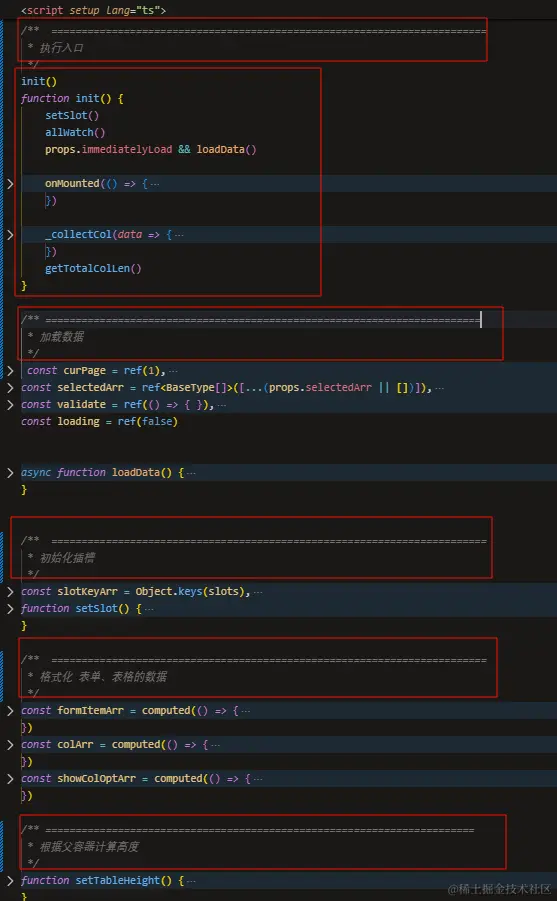This screenshot has width=557, height=901.
Task: Click the folded ellipsis after loadData()
Action: point(191,473)
